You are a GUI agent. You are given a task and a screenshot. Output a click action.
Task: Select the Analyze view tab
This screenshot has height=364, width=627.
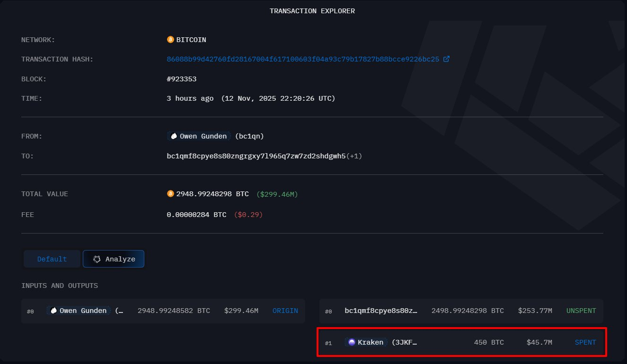pyautogui.click(x=114, y=259)
